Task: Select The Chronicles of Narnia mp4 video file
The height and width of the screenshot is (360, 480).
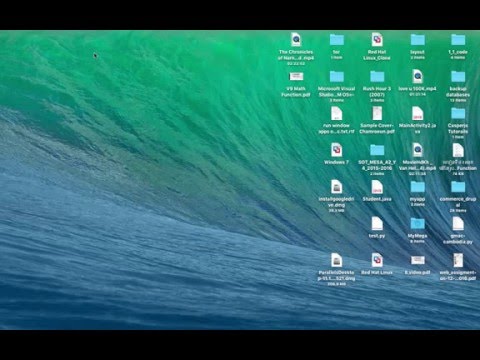Action: (x=296, y=40)
